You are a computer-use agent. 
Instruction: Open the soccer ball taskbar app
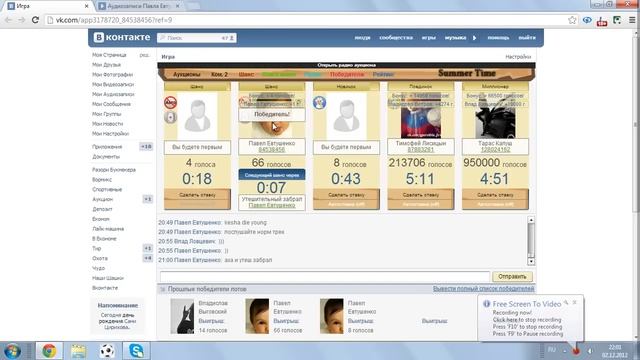107,351
